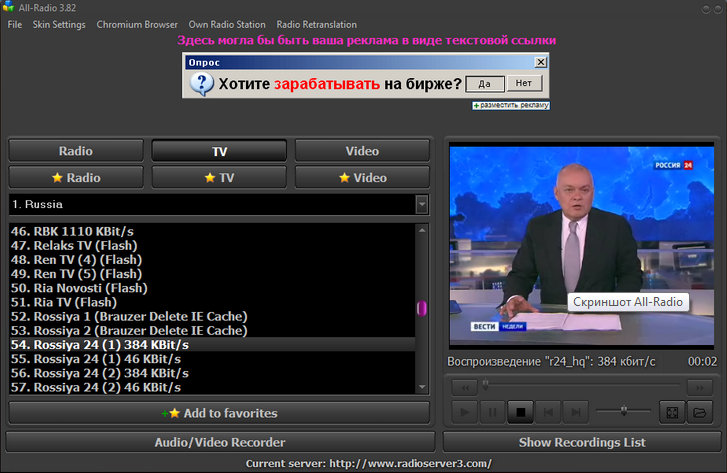Open favorite Radio star tab

tap(76, 178)
